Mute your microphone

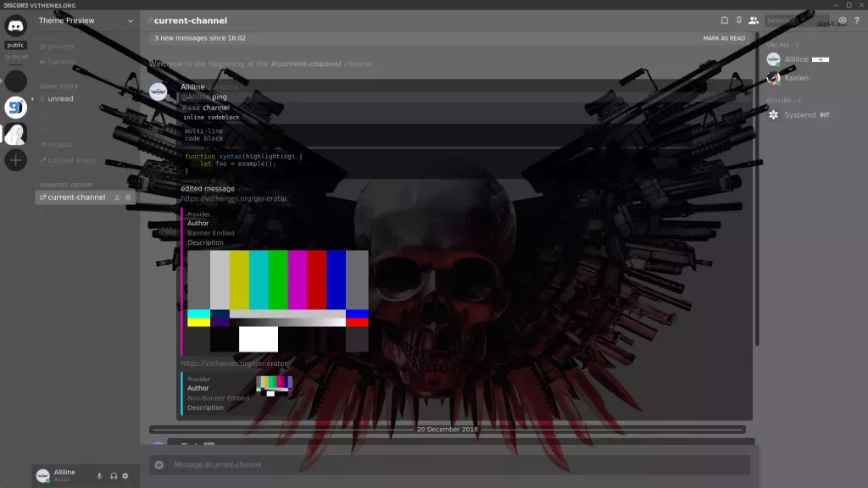[x=99, y=475]
